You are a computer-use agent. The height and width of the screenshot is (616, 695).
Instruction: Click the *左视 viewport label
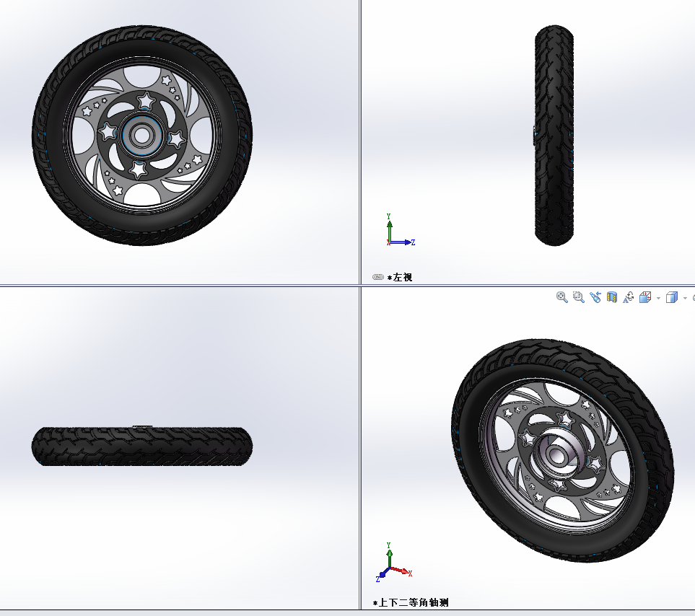tap(401, 277)
